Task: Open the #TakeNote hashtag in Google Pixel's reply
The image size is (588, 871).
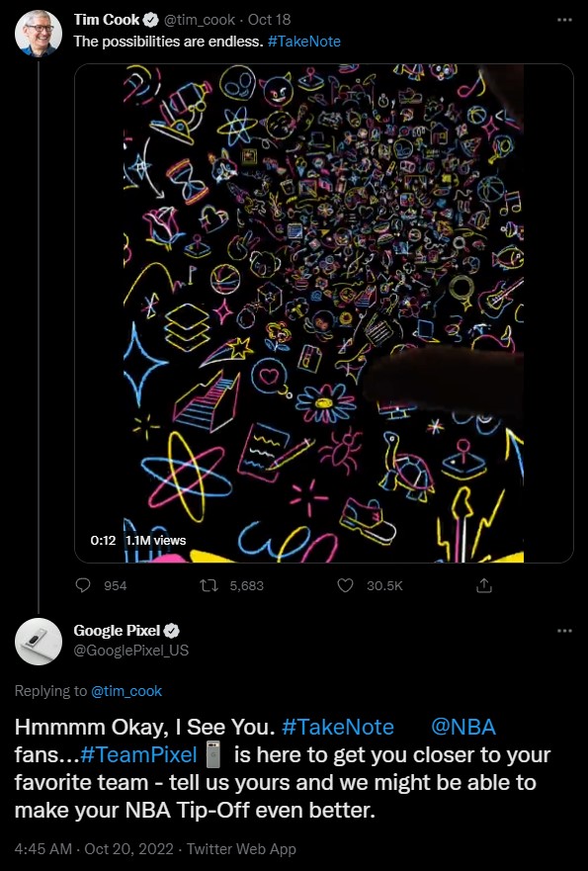Action: pos(338,727)
